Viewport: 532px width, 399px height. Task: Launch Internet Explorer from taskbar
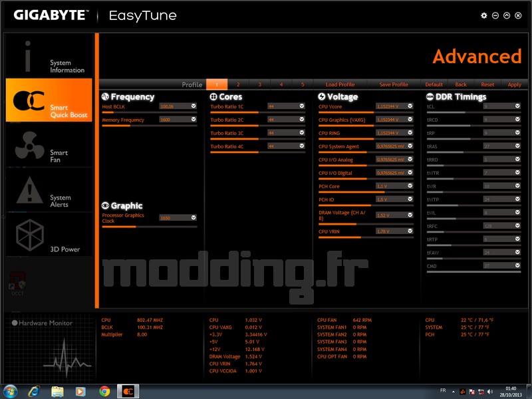point(35,392)
